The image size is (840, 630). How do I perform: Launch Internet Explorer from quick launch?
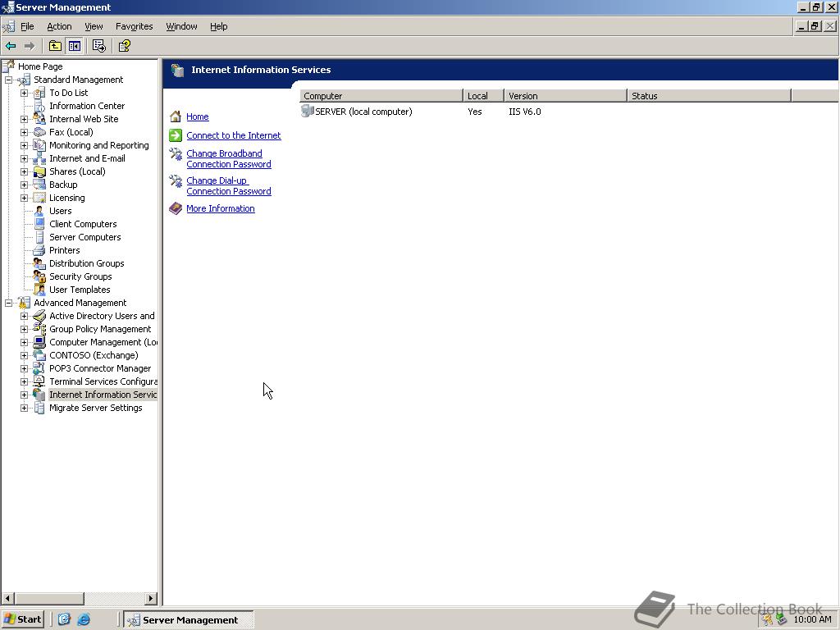click(84, 620)
